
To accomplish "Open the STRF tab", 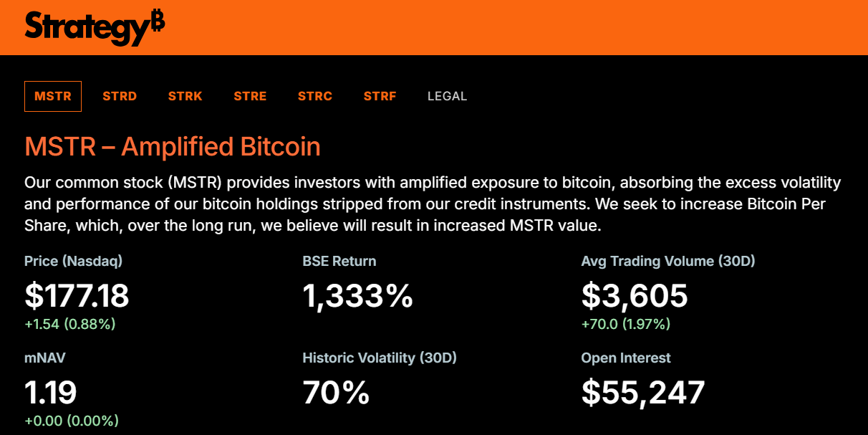I will [380, 96].
